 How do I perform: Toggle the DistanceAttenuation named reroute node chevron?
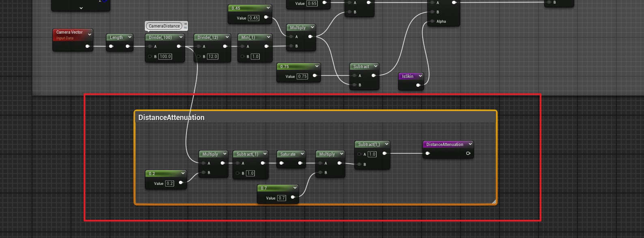470,144
